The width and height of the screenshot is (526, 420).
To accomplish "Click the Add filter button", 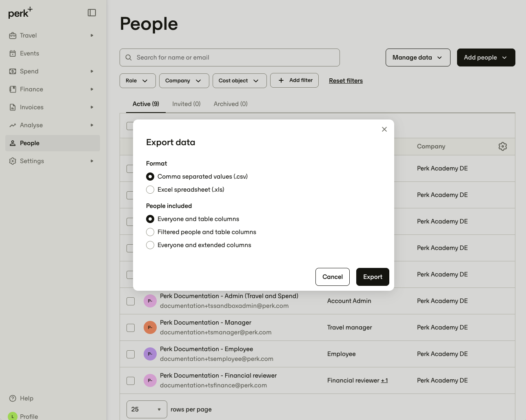I will 295,80.
